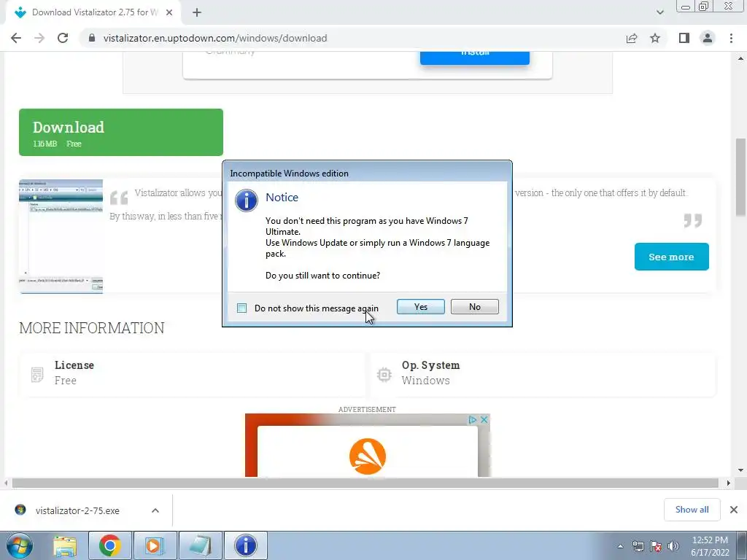Click the 'Do you still want to continue?' text
Viewport: 747px width, 560px height.
click(322, 275)
